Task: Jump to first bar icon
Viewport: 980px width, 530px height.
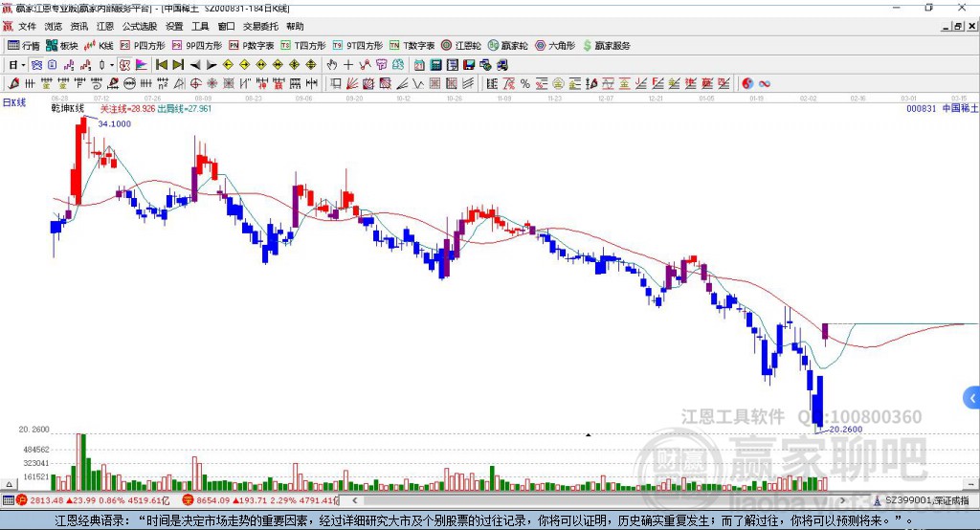Action: pyautogui.click(x=161, y=65)
